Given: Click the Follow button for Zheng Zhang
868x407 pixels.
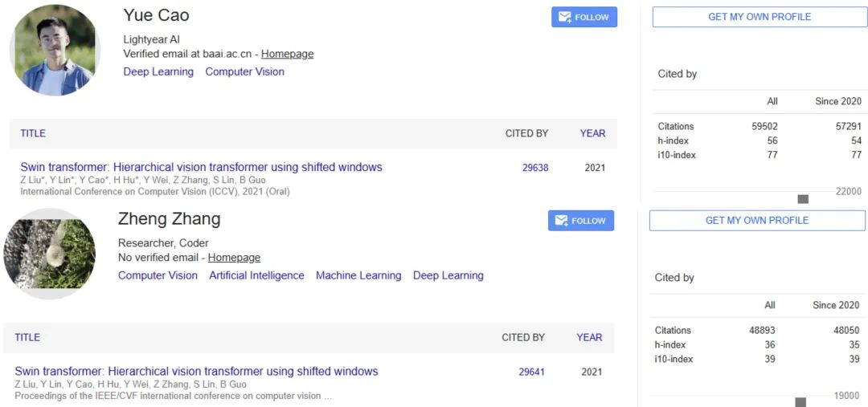Looking at the screenshot, I should coord(581,221).
